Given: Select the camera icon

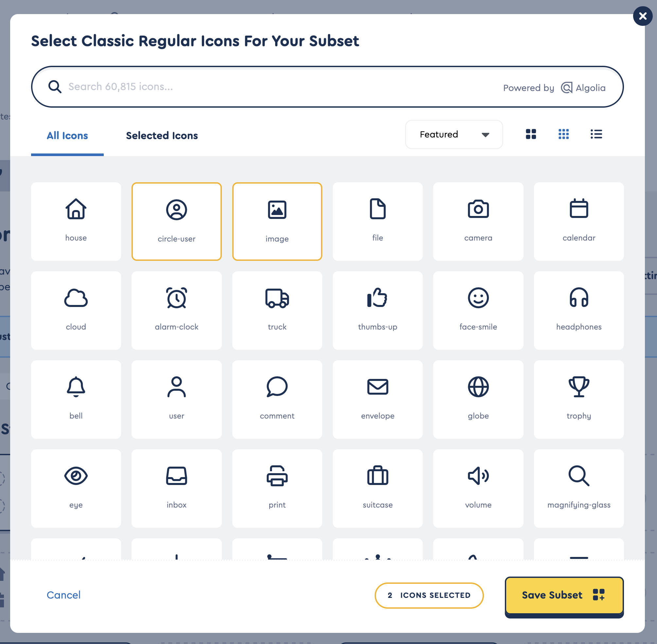Looking at the screenshot, I should 478,222.
